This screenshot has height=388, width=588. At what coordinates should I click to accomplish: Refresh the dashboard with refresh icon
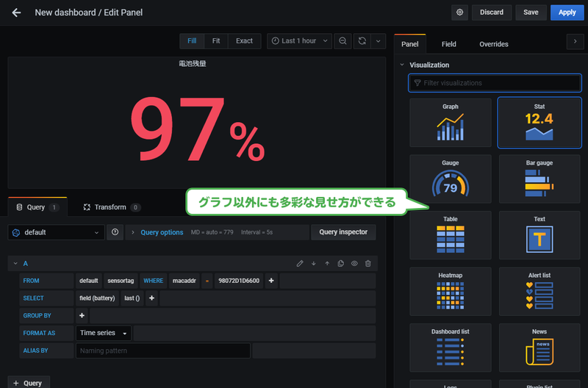point(362,41)
